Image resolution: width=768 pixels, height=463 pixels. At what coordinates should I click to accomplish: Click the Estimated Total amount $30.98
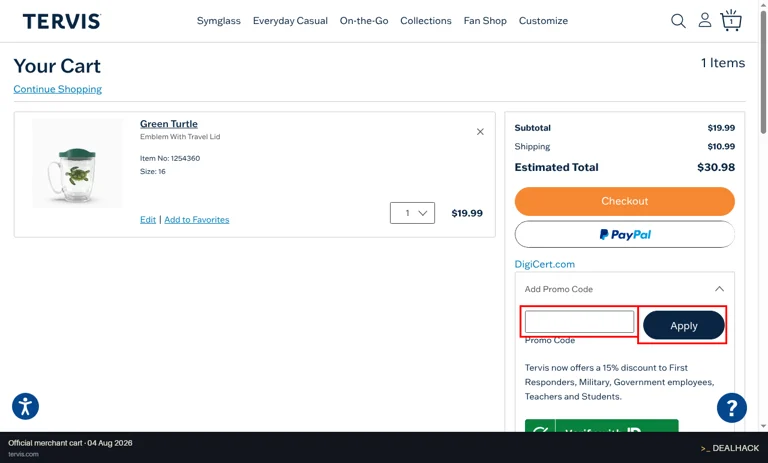[x=716, y=168]
